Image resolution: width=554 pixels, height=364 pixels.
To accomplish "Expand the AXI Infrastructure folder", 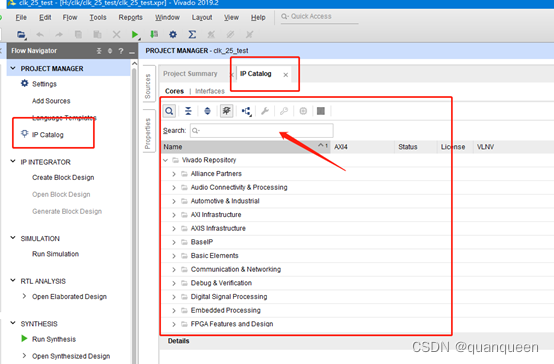I will 173,215.
